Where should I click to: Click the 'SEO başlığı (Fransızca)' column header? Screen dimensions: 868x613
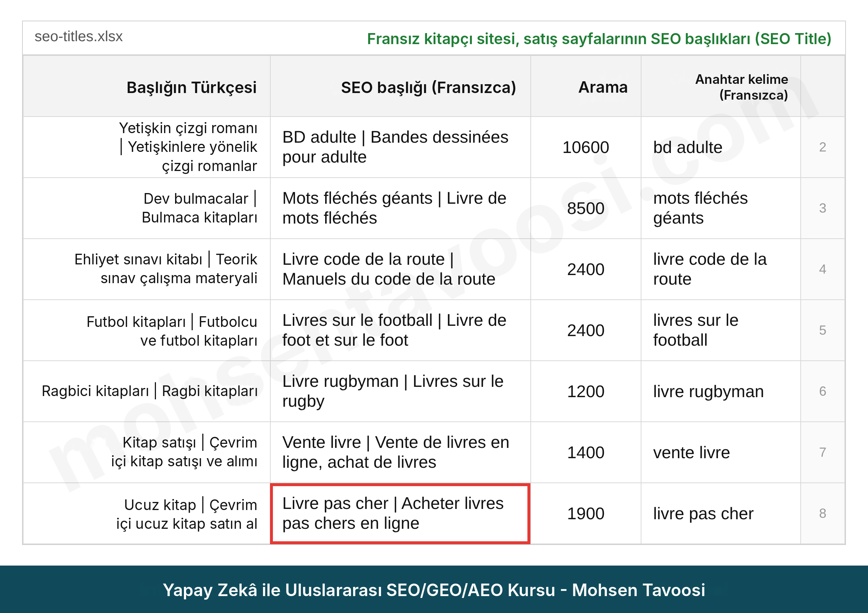pos(401,86)
